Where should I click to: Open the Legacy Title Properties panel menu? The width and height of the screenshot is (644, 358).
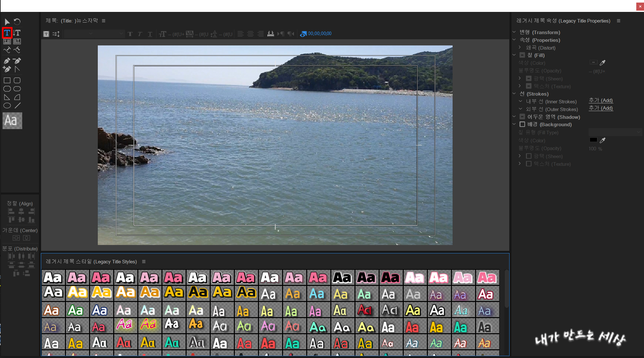coord(619,21)
